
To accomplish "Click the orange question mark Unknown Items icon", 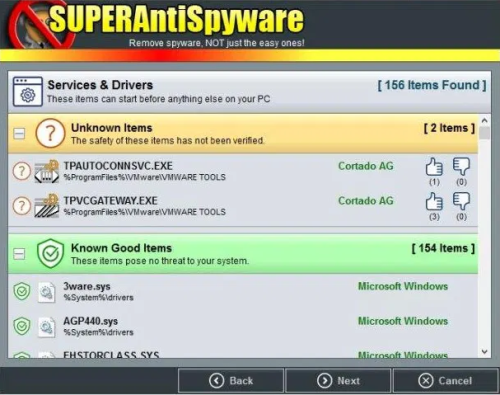I will tap(50, 133).
